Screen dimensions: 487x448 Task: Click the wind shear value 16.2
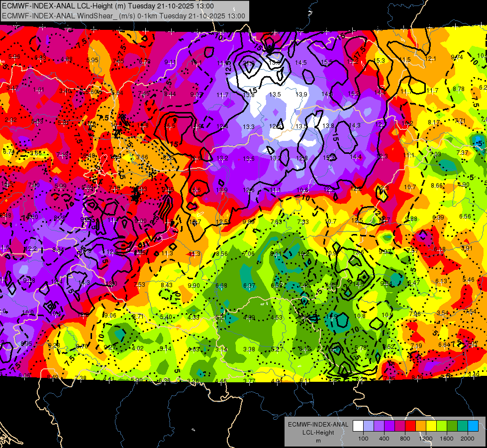tap(354, 94)
